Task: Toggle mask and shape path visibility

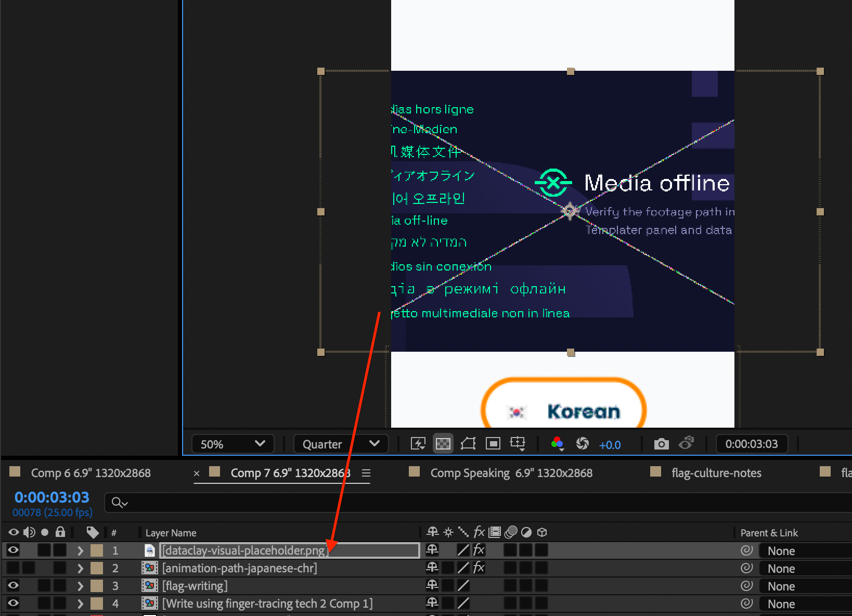Action: tap(468, 444)
